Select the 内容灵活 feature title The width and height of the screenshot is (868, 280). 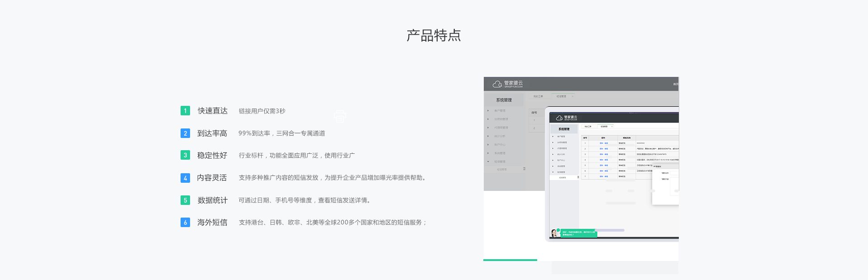click(x=212, y=178)
